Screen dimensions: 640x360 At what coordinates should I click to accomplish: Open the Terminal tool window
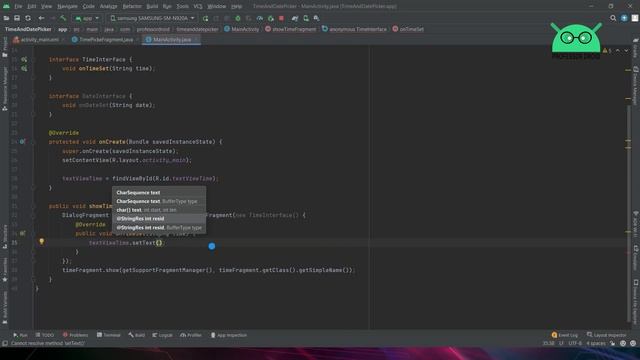point(109,335)
